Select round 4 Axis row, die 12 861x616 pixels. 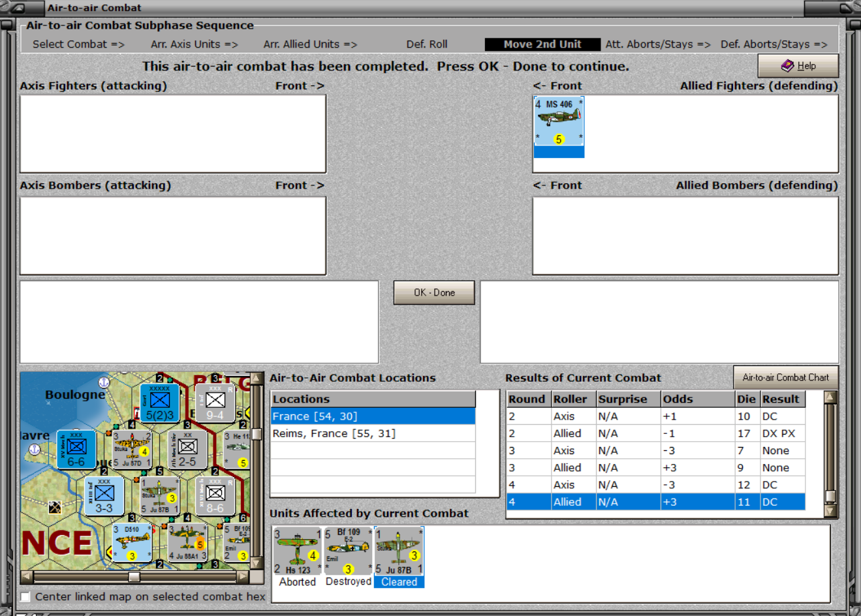pos(655,485)
